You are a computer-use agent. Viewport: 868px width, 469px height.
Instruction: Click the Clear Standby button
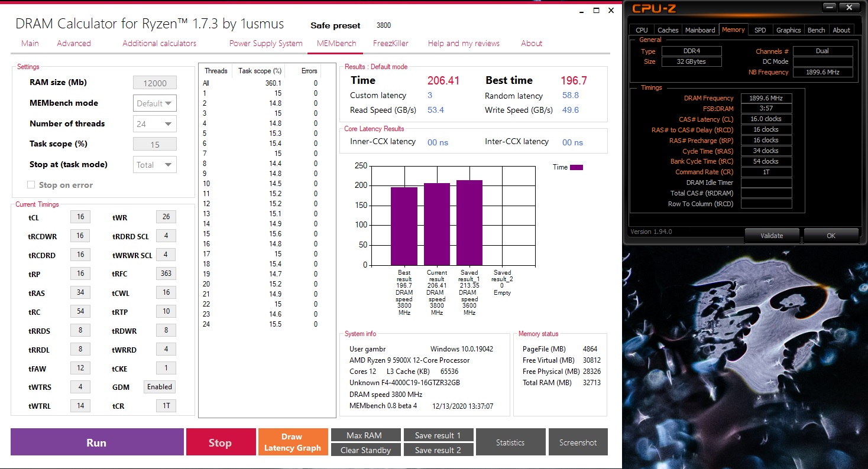(366, 450)
